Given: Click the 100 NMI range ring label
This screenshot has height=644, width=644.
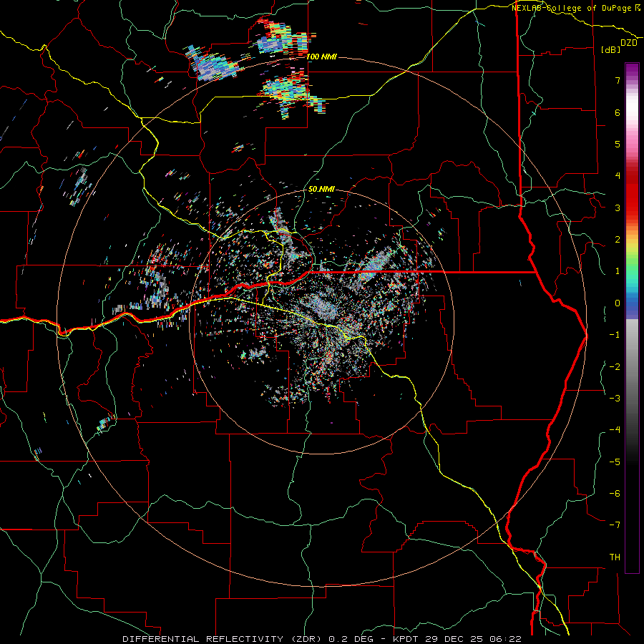Looking at the screenshot, I should pos(321,57).
